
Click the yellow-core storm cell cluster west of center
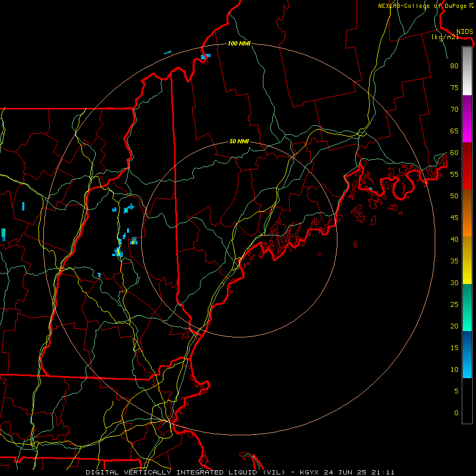point(118,252)
